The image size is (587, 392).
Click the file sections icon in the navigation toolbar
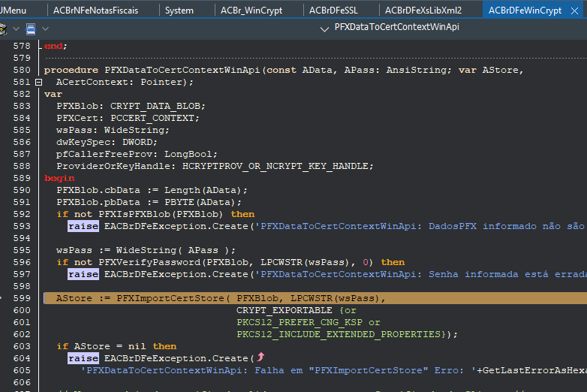point(31,29)
